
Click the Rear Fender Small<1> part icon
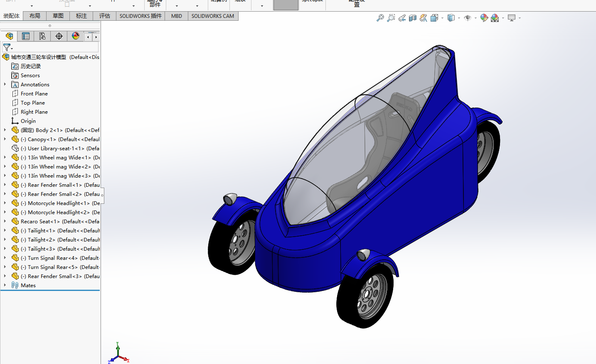tap(15, 185)
